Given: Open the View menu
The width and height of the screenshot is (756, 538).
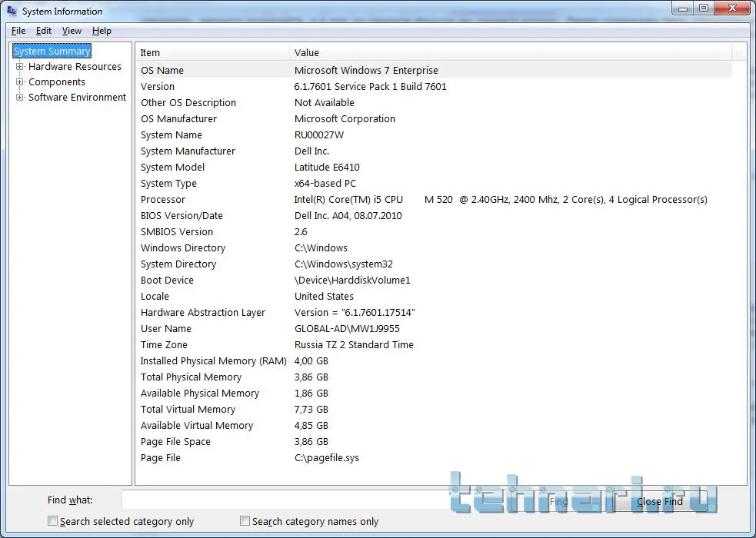Looking at the screenshot, I should (x=72, y=31).
